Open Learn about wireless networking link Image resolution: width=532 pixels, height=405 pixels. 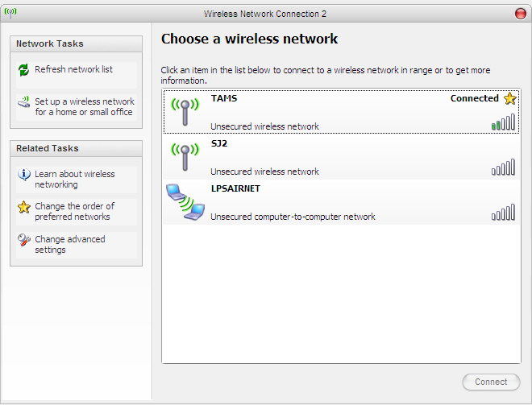(75, 180)
